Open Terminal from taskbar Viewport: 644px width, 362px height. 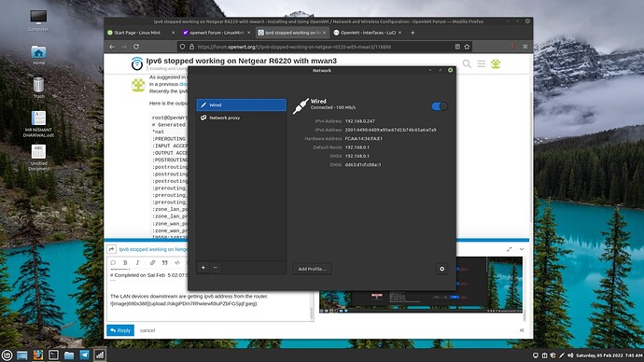coord(53,355)
